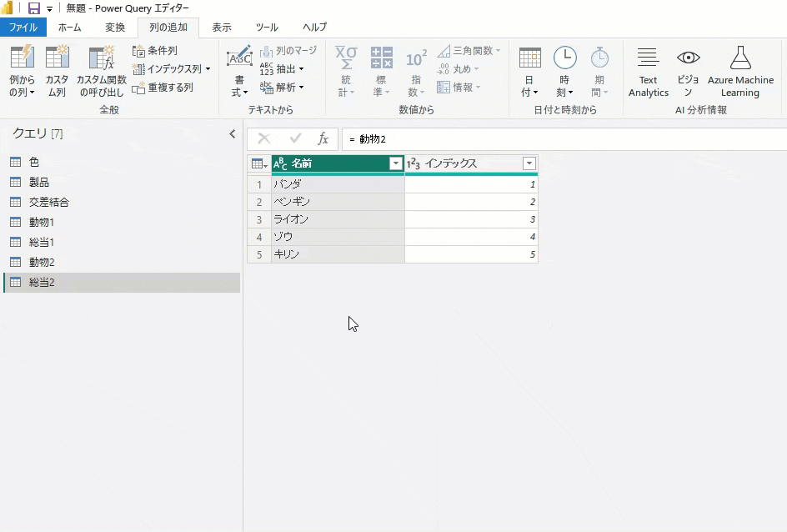Open Text Analytics
This screenshot has height=532, width=787.
[648, 71]
